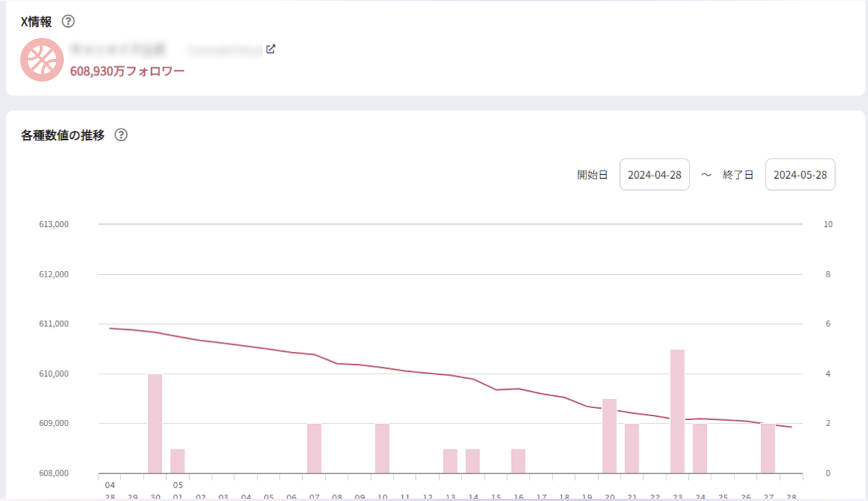Select the tallest bar on May 23
The height and width of the screenshot is (501, 868).
[678, 411]
